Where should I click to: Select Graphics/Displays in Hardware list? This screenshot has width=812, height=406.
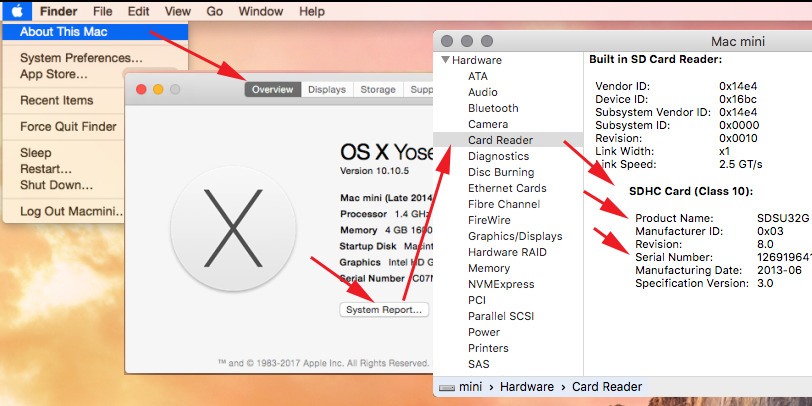(515, 237)
